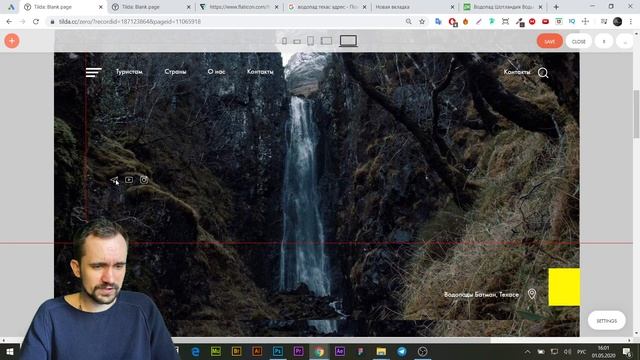This screenshot has width=640, height=360.
Task: Open Adobe Illustrator from the taskbar
Action: click(x=257, y=351)
